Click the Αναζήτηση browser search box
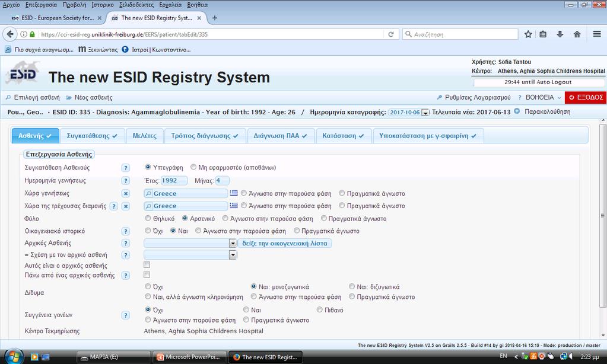The height and width of the screenshot is (364, 607). (x=460, y=34)
